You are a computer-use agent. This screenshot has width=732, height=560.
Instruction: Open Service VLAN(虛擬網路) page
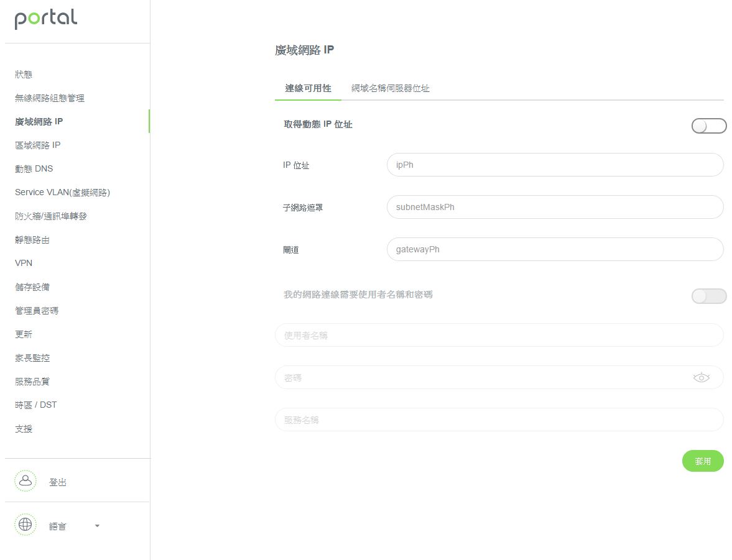click(x=63, y=192)
